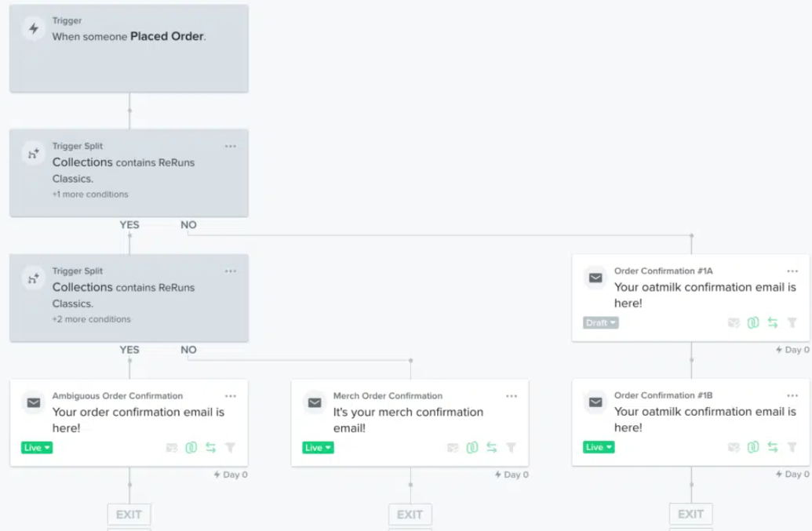Select the Placed Order trigger card
Viewport: 812px width, 531px height.
pyautogui.click(x=129, y=49)
